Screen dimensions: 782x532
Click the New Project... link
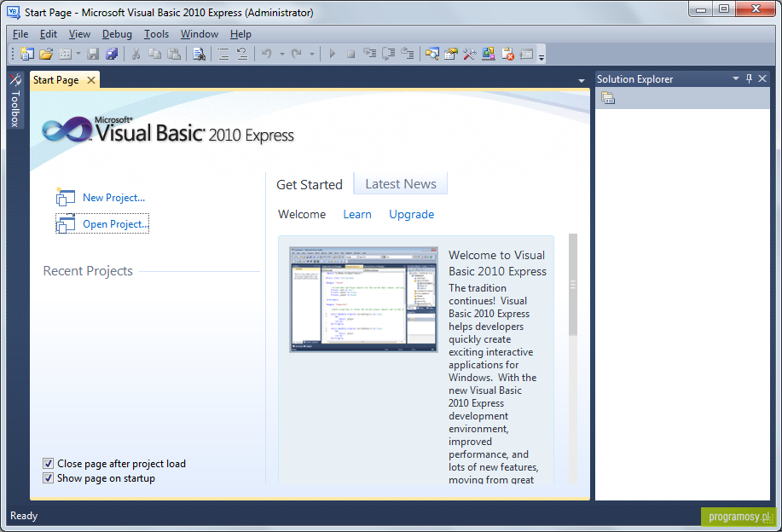113,198
